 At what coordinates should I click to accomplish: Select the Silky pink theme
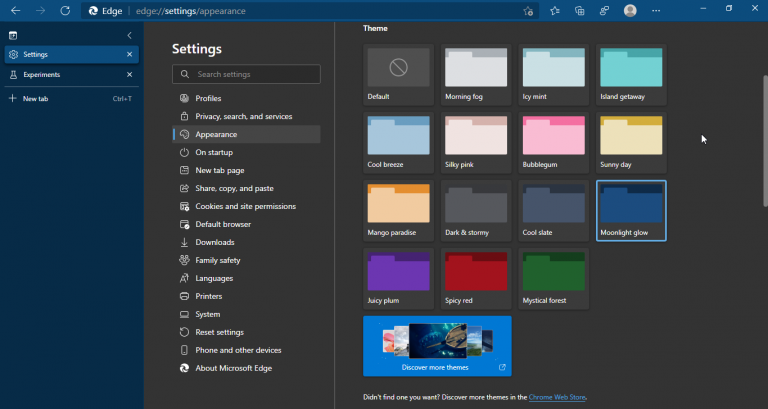pos(476,143)
